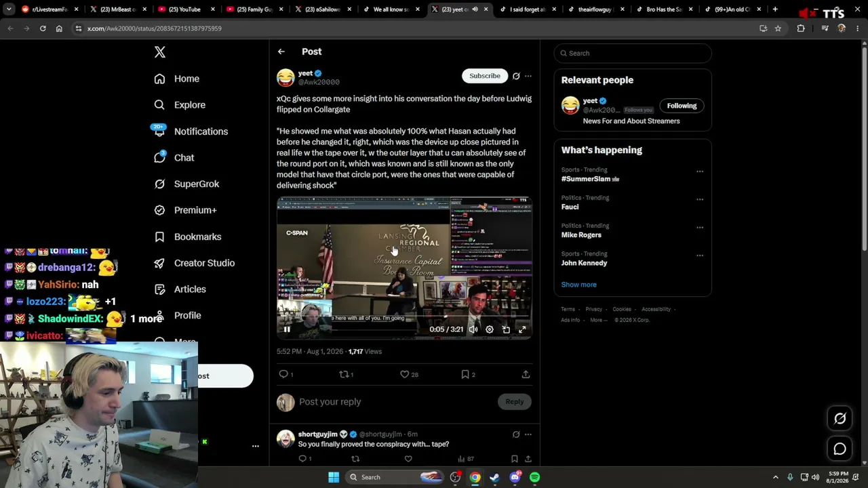Click the browser home button
Viewport: 868px width, 488px height.
pyautogui.click(x=59, y=28)
